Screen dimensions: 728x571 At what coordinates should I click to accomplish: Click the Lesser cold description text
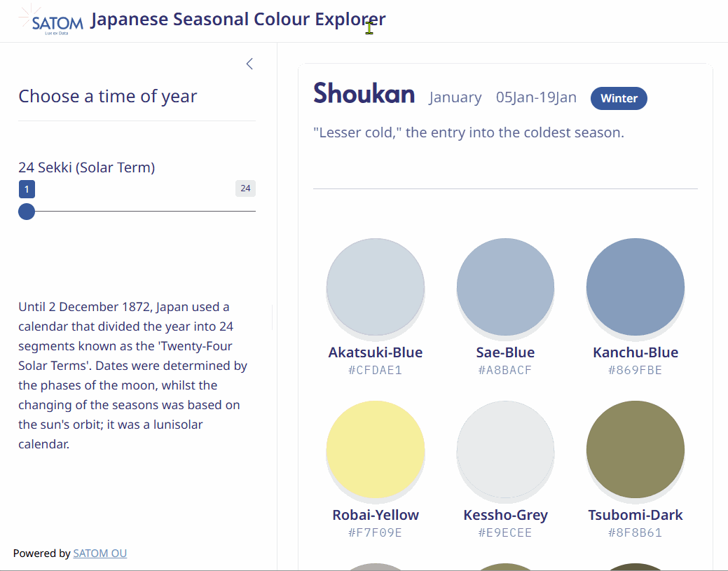point(469,133)
